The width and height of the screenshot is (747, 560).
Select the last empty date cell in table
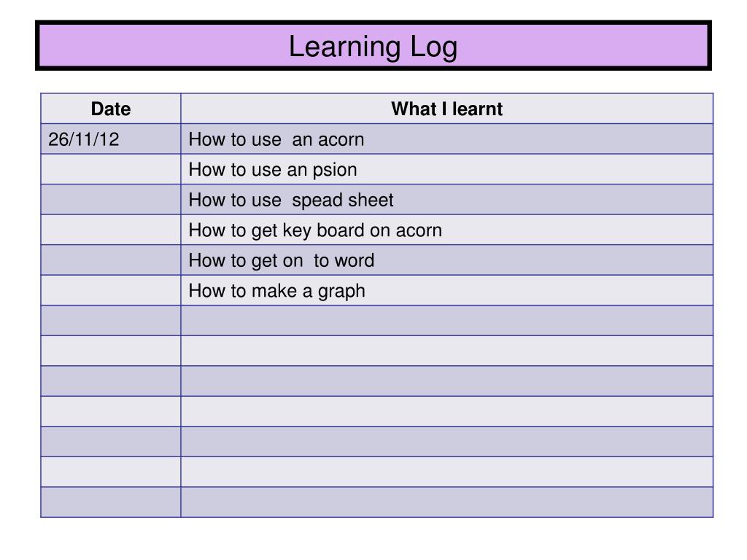pos(111,502)
